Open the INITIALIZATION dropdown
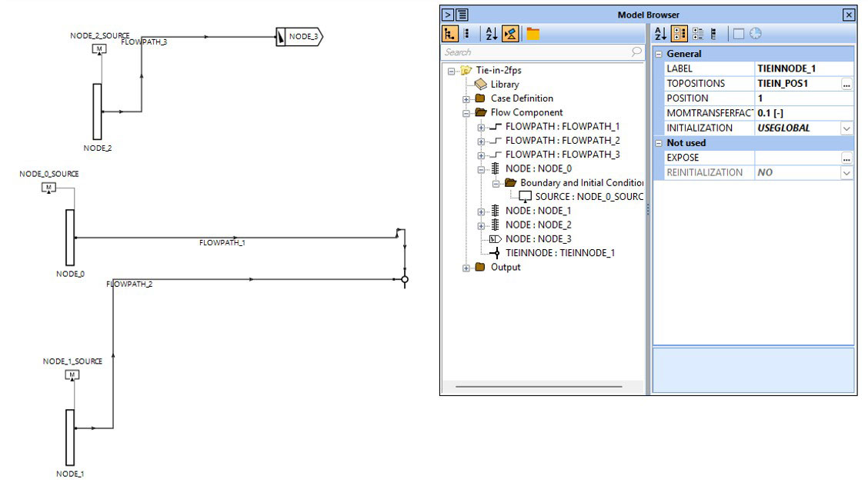868x486 pixels. click(x=846, y=128)
